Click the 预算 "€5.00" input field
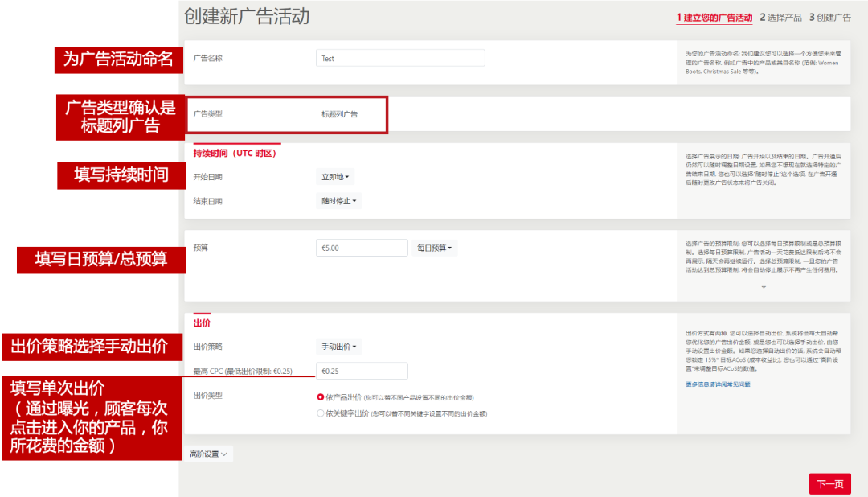This screenshot has width=868, height=497. pos(362,248)
